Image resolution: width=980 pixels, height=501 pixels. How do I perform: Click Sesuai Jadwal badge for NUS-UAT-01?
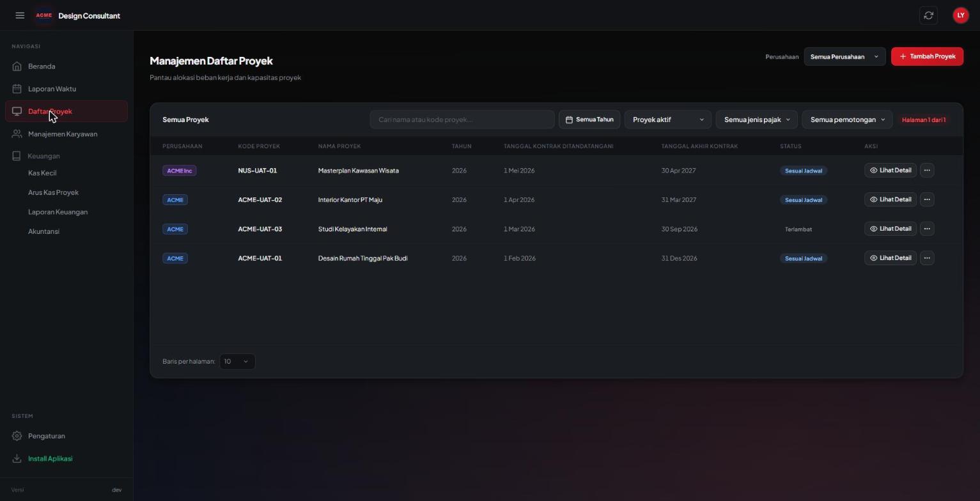click(x=804, y=171)
